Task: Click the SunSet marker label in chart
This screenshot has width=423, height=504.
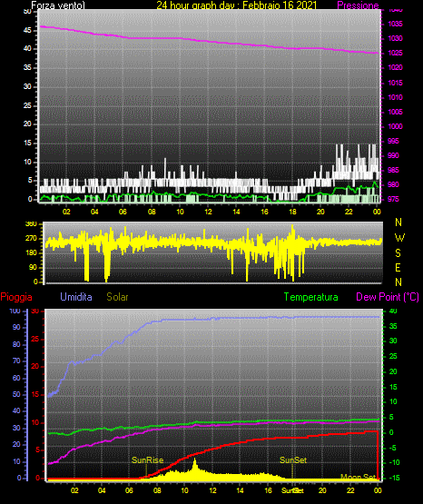Action: (293, 460)
